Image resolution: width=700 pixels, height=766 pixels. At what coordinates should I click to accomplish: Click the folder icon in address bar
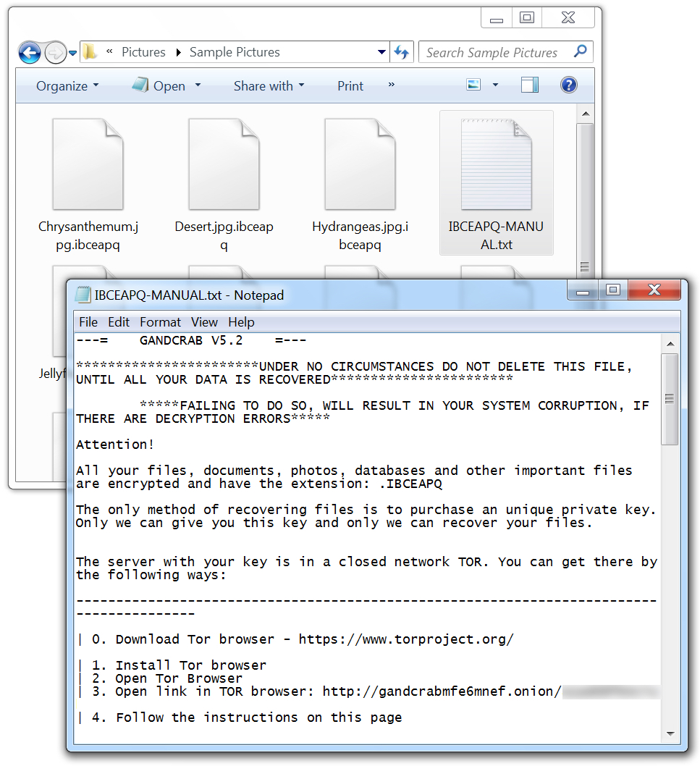click(x=89, y=52)
